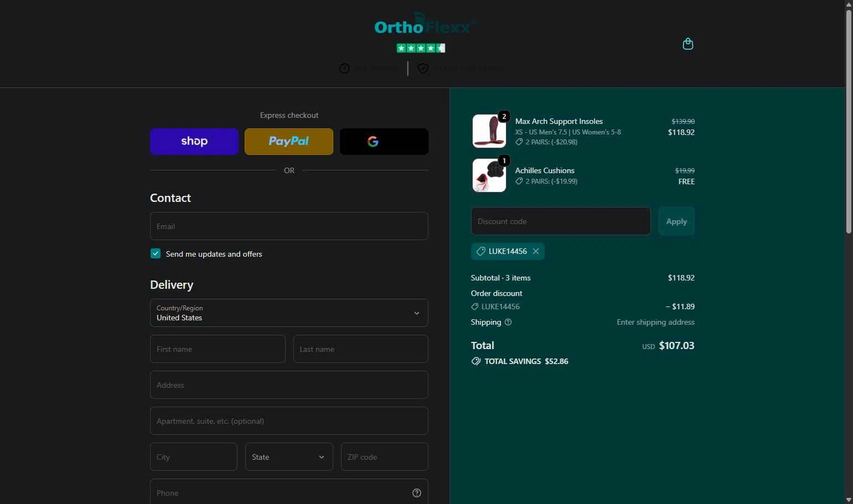Uncheck Send me updates and offers
Screen dimensions: 853x504
pos(156,253)
